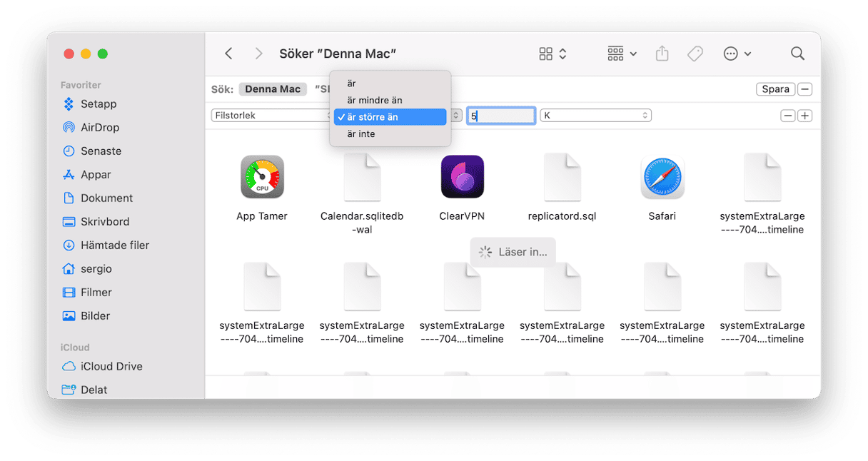Open the group-by options dropdown
Screen dimensions: 868x461
tap(622, 54)
